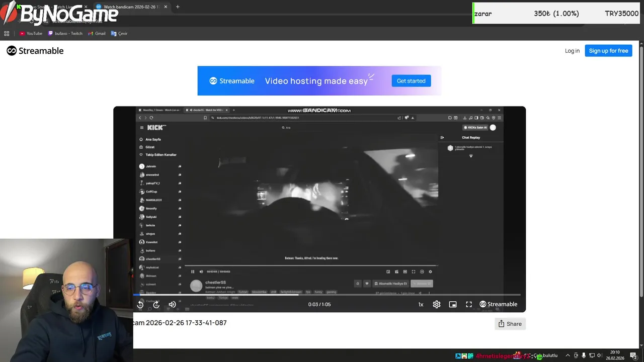Click the video time 0:03 / 1:05
This screenshot has height=362, width=644.
pyautogui.click(x=319, y=304)
